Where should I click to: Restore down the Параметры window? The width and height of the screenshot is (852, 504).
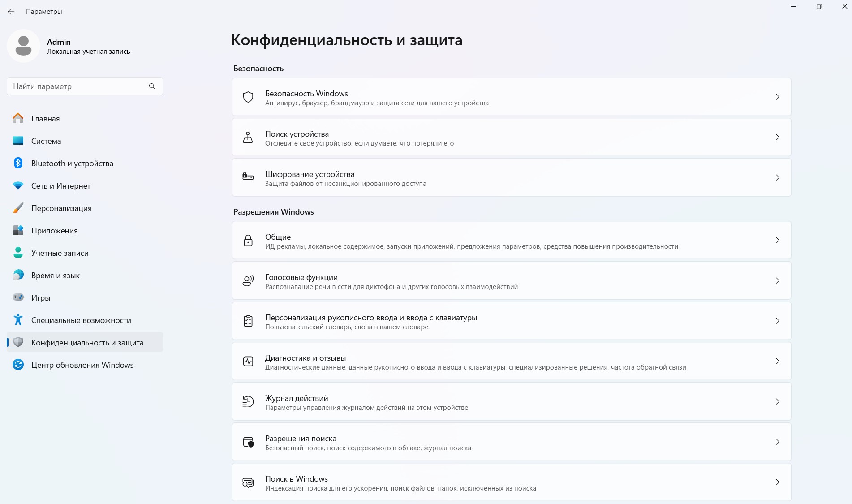pyautogui.click(x=819, y=7)
